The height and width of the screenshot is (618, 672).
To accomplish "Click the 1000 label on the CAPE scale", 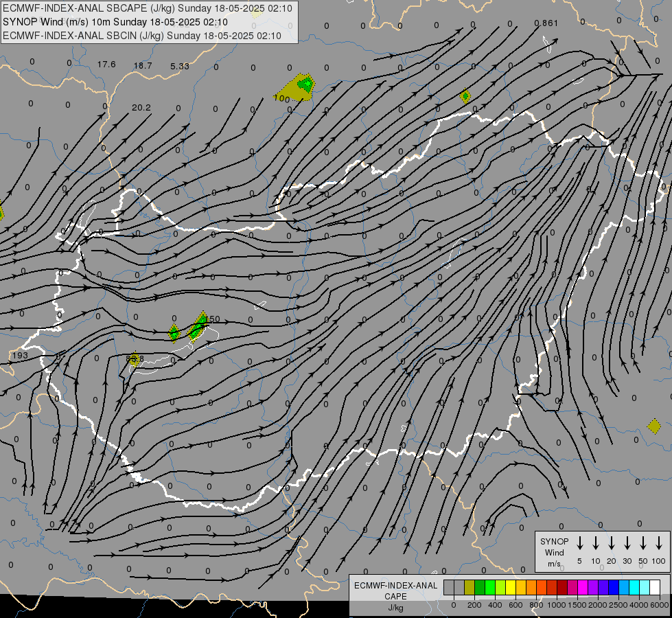I will tap(556, 605).
